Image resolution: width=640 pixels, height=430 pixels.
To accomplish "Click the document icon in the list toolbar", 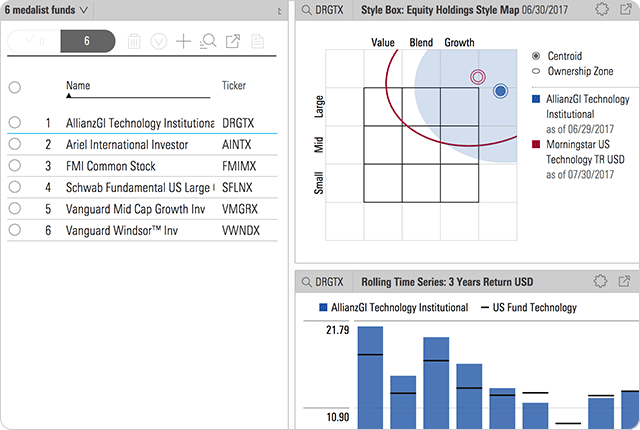I will point(257,42).
